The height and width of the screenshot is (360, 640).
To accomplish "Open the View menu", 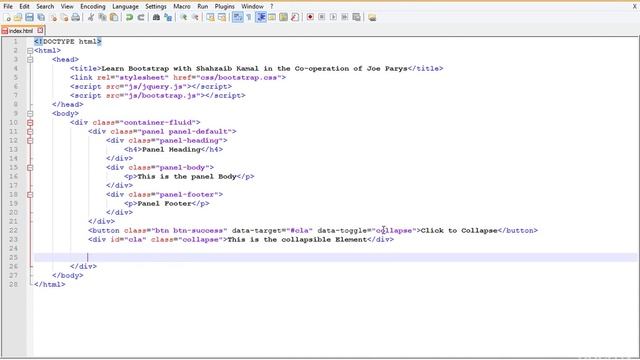I will (67, 7).
